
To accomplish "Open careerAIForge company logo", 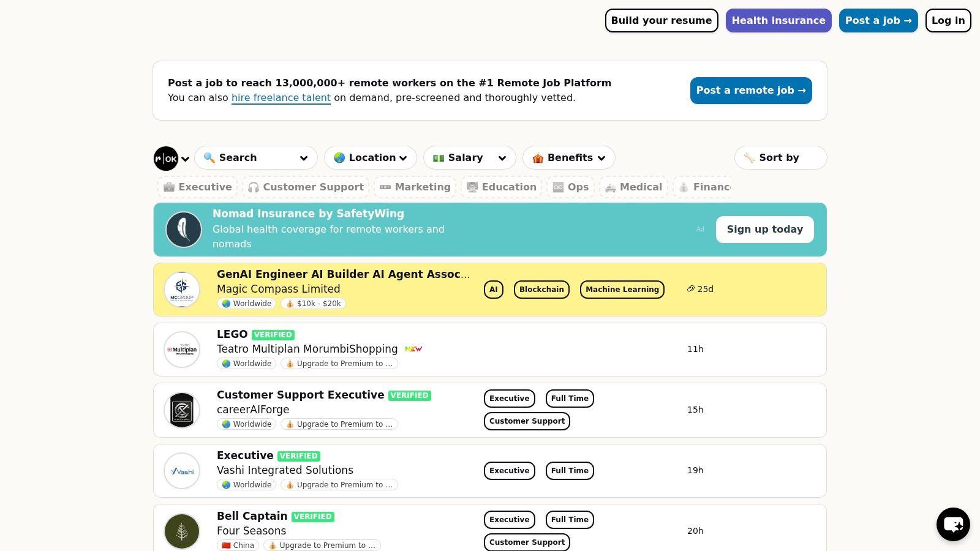I will pos(182,410).
